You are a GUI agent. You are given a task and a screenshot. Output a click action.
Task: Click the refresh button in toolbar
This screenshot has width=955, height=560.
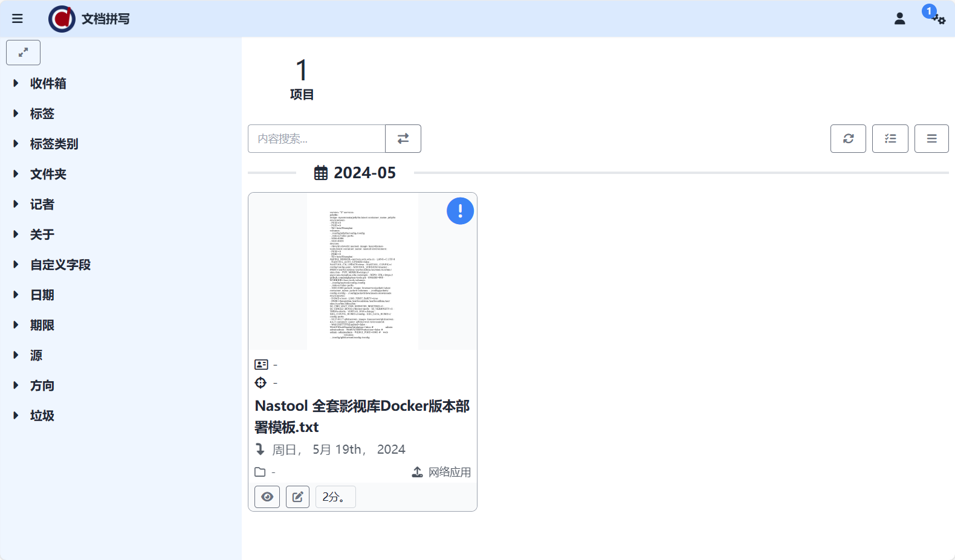click(x=848, y=138)
